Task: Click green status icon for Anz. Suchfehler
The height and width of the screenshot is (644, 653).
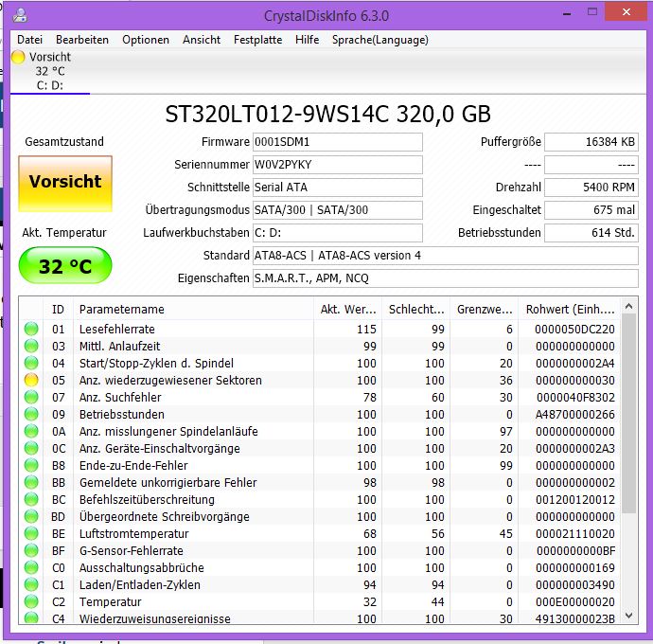Action: point(31,397)
